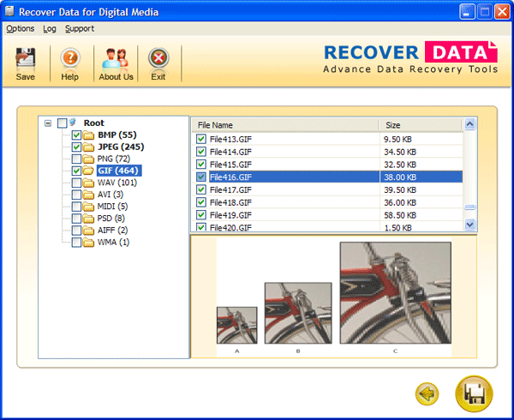Open the Options menu
This screenshot has width=514, height=420.
pyautogui.click(x=21, y=28)
